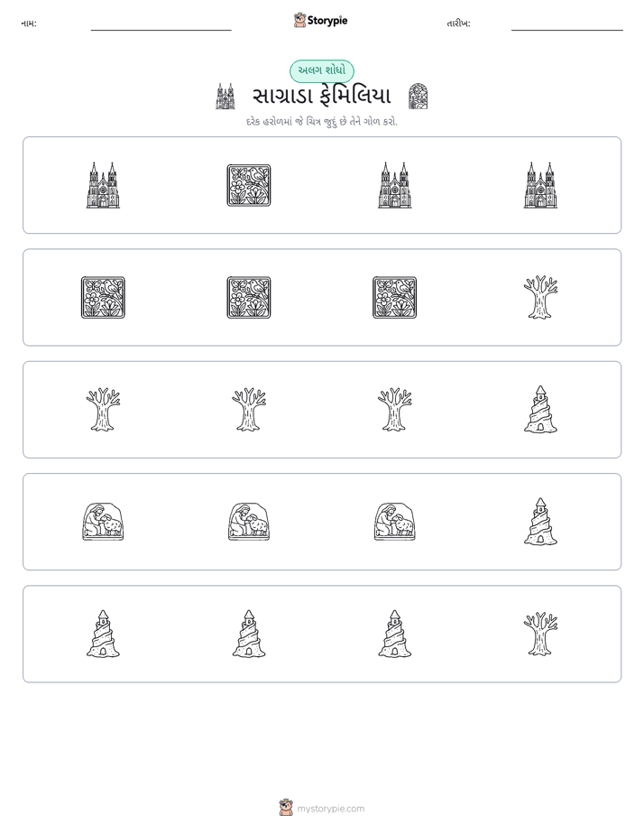Click the spiral tower in row four

pos(540,522)
